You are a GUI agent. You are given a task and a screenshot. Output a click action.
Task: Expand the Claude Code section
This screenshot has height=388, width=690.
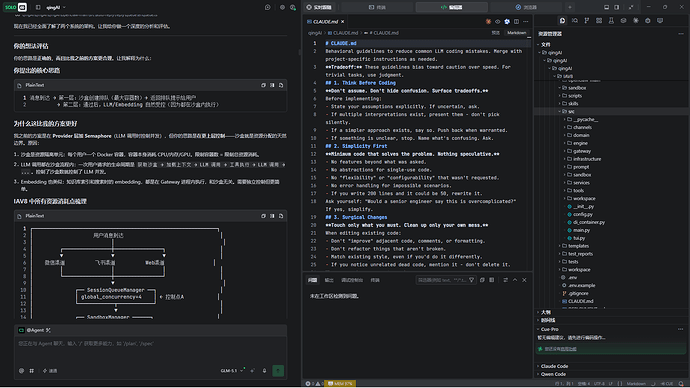click(554, 366)
